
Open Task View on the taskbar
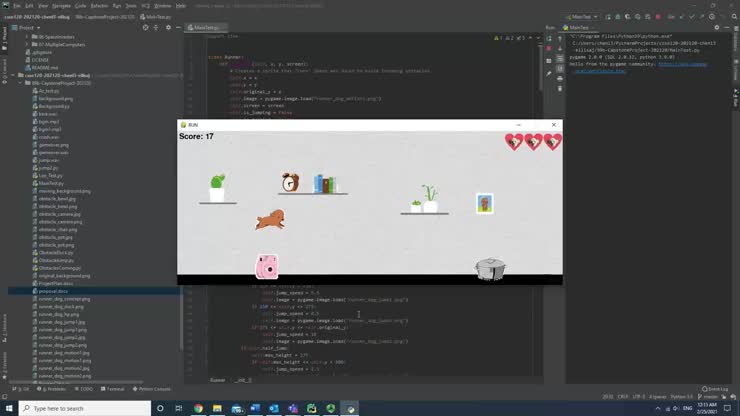[x=179, y=408]
